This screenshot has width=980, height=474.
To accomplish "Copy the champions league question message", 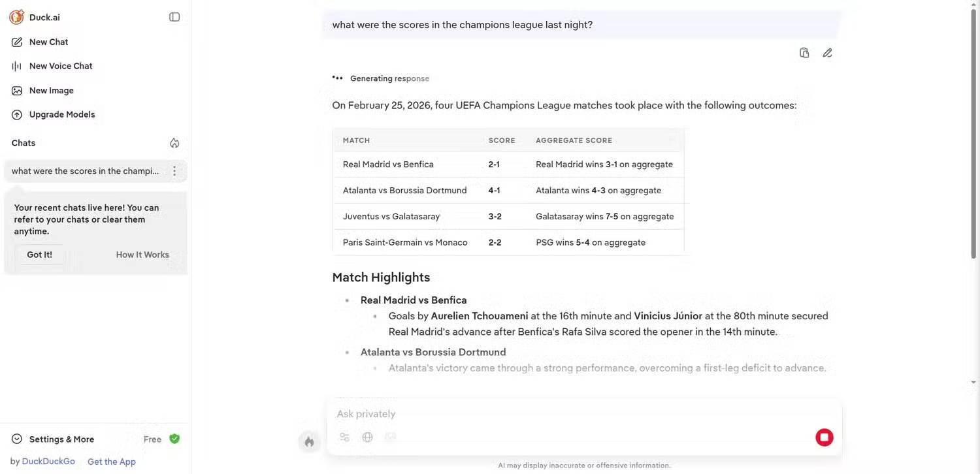I will (x=804, y=53).
